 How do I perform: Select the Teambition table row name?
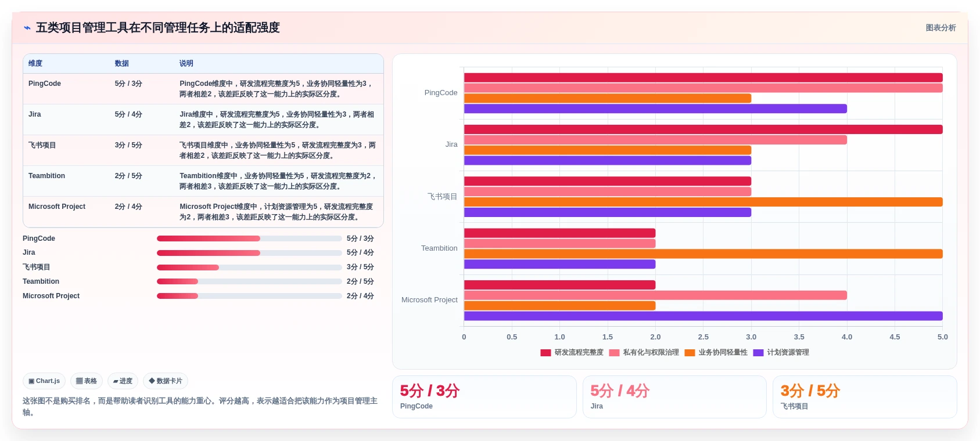tap(46, 176)
